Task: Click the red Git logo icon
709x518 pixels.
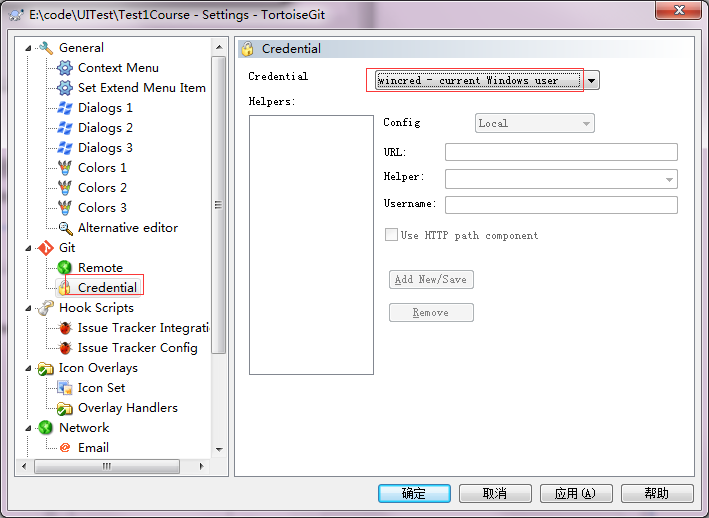Action: 46,248
